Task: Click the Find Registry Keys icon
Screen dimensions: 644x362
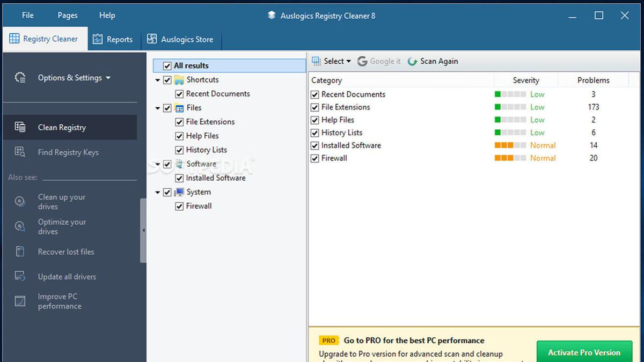Action: tap(20, 152)
